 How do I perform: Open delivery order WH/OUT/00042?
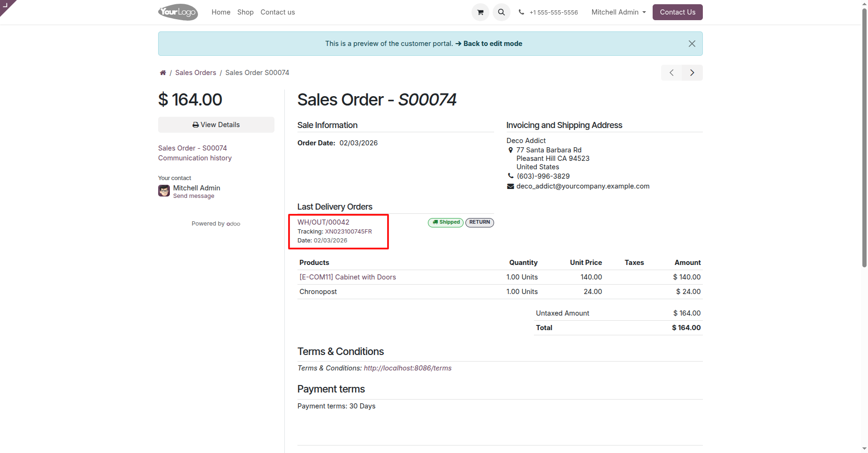coord(323,222)
